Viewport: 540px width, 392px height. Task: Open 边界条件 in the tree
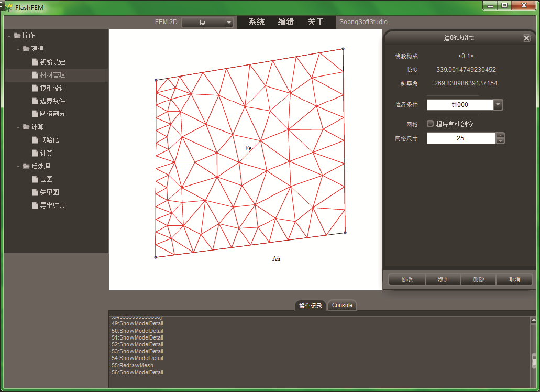pyautogui.click(x=52, y=101)
